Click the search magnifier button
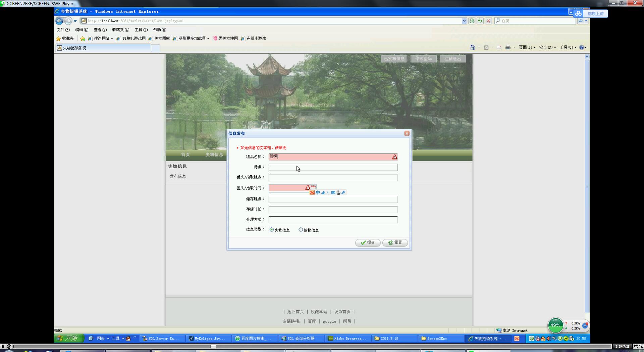 580,21
